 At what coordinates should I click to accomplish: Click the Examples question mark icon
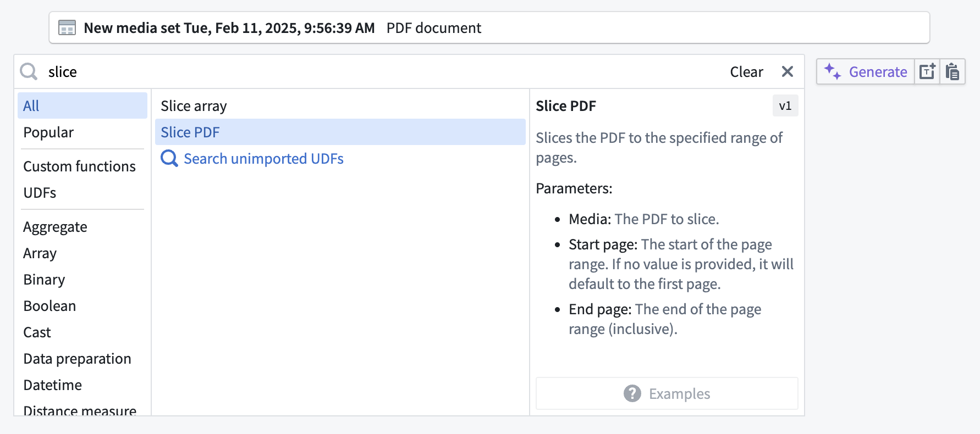pyautogui.click(x=632, y=393)
